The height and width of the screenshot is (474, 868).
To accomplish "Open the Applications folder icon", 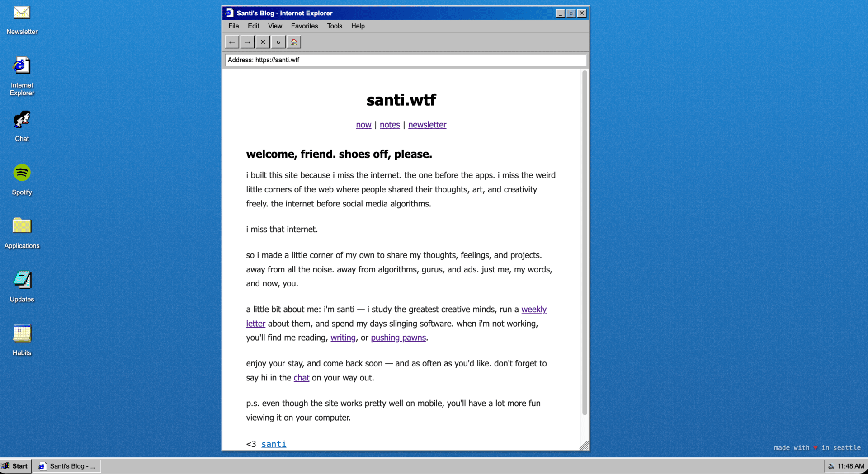I will coord(22,233).
